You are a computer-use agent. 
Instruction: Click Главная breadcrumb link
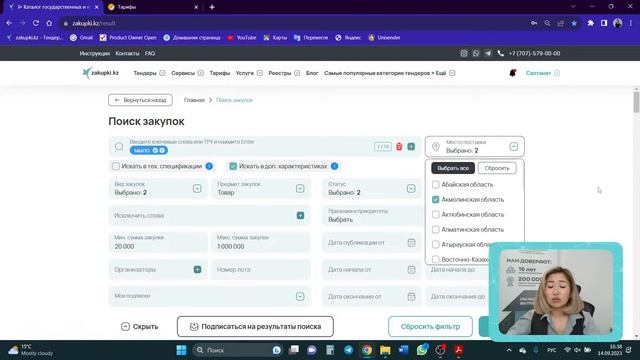(x=194, y=100)
